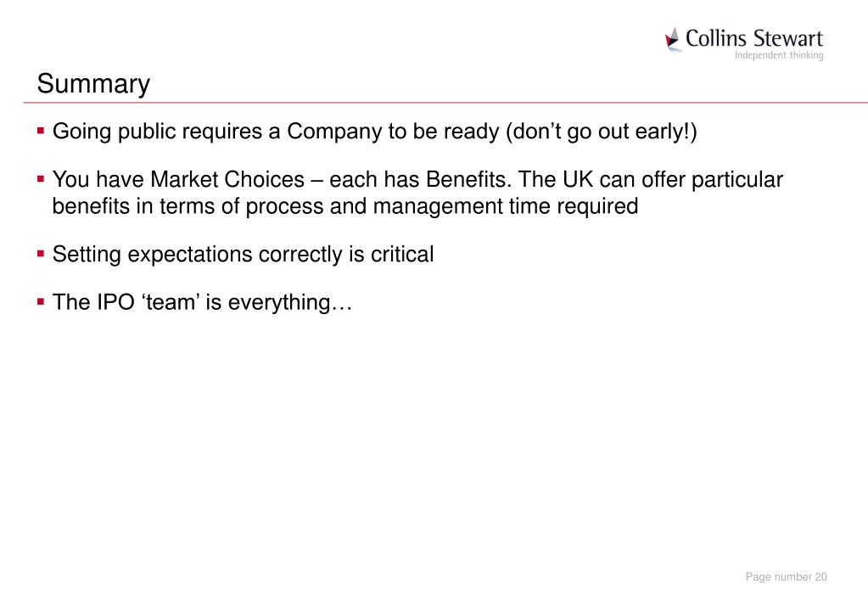
Task: Click the benefits in terms of process line
Action: [x=344, y=206]
